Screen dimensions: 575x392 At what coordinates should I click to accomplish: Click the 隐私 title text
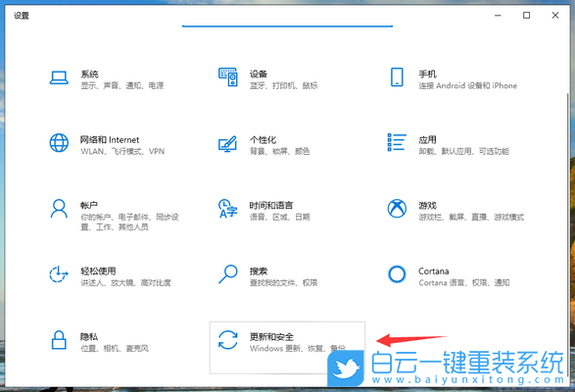tap(89, 336)
